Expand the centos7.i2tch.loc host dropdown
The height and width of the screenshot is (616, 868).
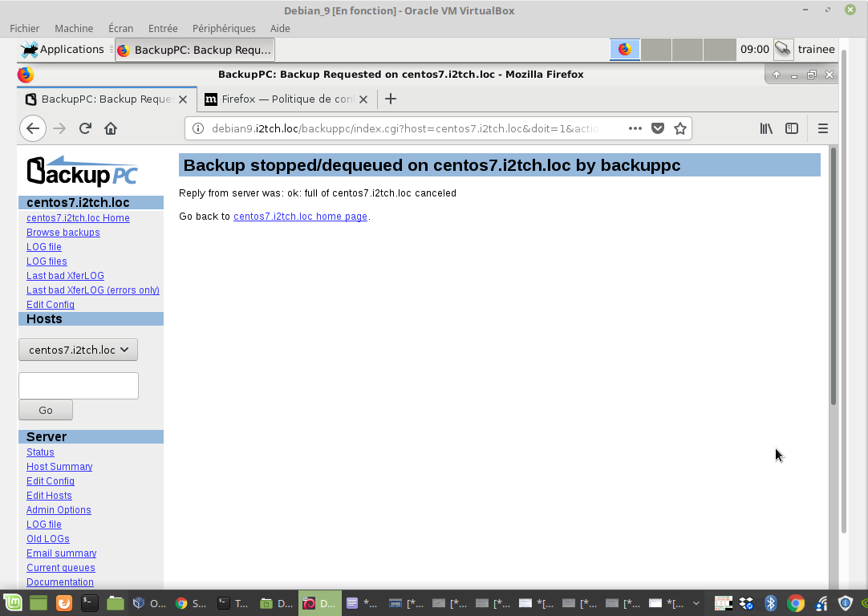pos(78,350)
